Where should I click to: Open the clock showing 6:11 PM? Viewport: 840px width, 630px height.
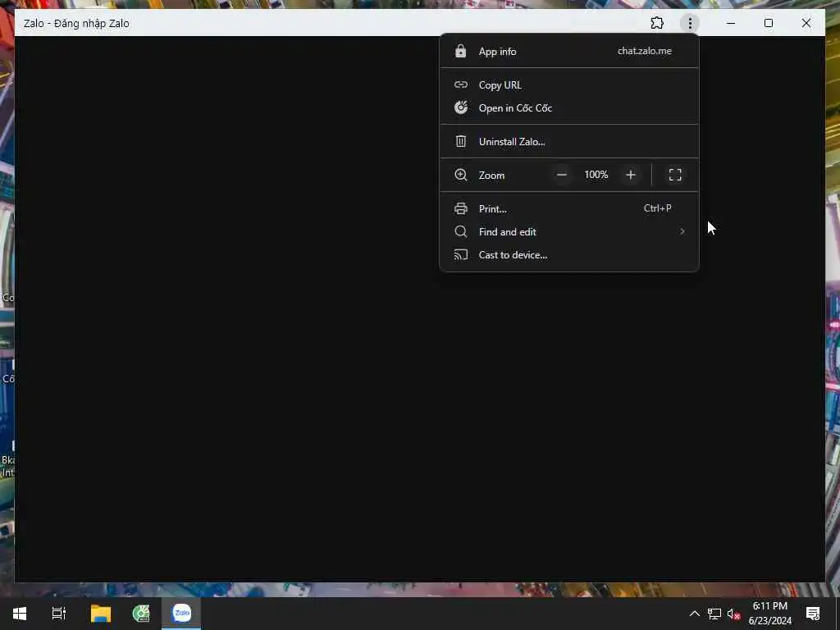(x=769, y=614)
